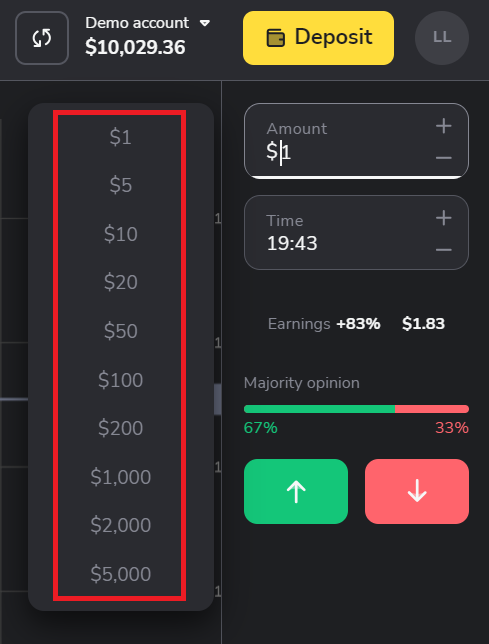The width and height of the screenshot is (489, 644).
Task: Choose $10 from the amount list
Action: click(120, 234)
